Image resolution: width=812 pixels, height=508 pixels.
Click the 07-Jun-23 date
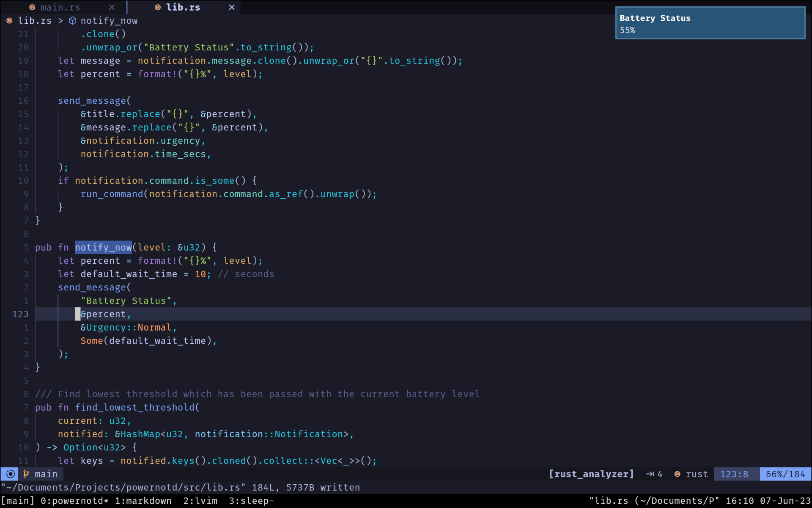[785, 501]
